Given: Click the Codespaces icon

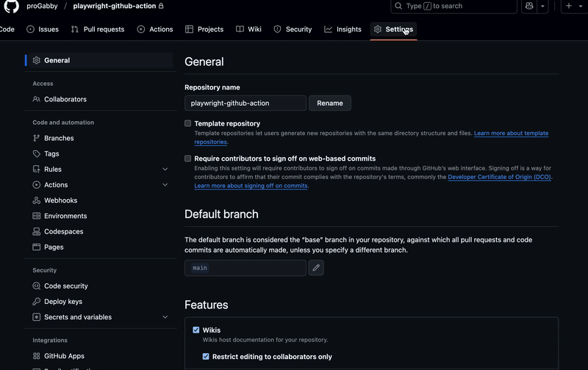Looking at the screenshot, I should [x=36, y=231].
